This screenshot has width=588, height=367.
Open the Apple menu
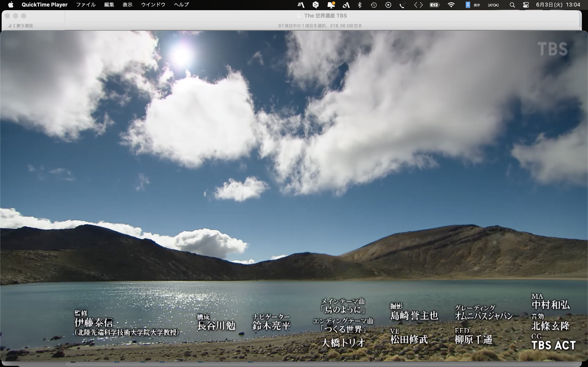coord(11,5)
